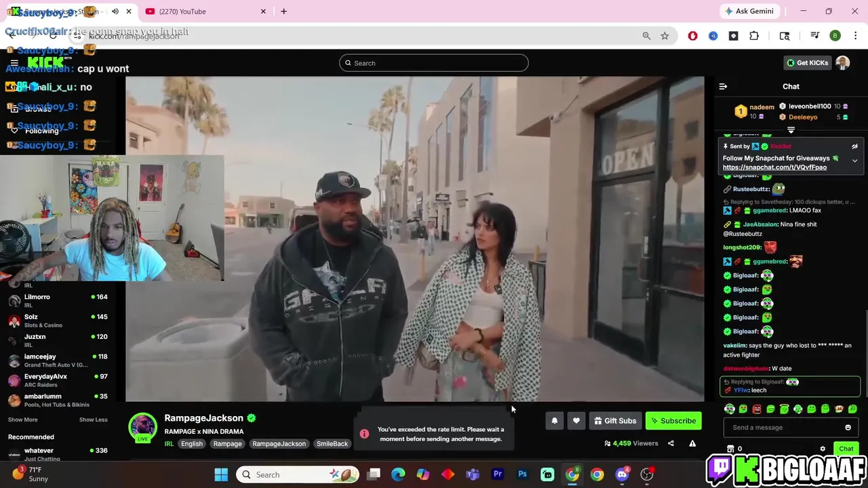The height and width of the screenshot is (488, 868).
Task: Click leveonbell100 in the gift leaderboard
Action: point(810,106)
